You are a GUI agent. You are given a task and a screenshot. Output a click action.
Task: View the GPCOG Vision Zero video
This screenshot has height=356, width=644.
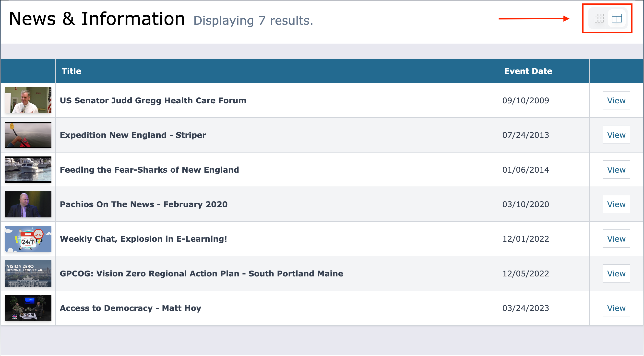click(x=616, y=273)
